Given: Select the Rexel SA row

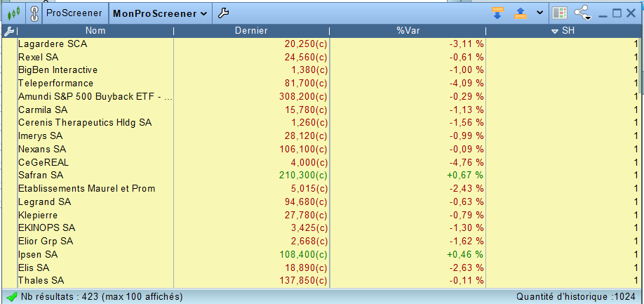Looking at the screenshot, I should [x=321, y=57].
